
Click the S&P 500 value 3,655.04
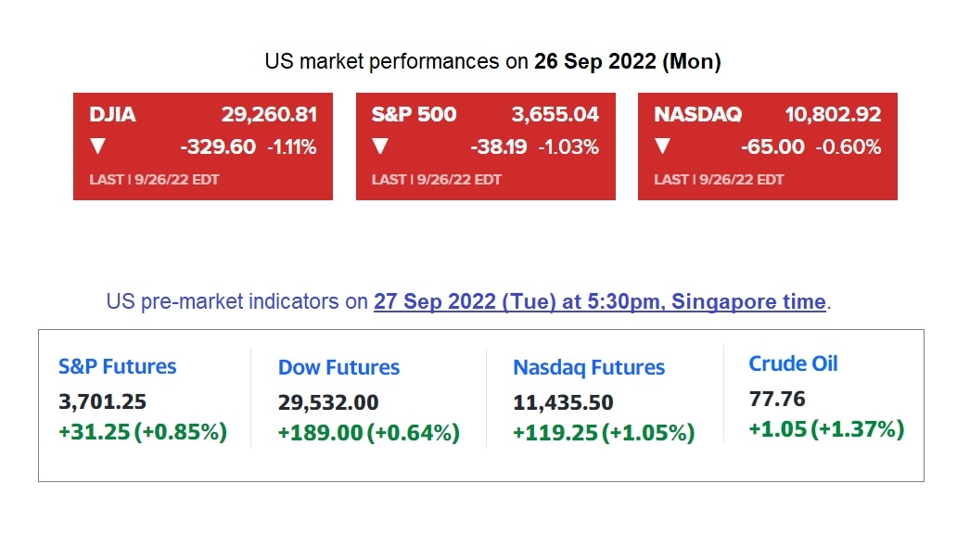555,115
